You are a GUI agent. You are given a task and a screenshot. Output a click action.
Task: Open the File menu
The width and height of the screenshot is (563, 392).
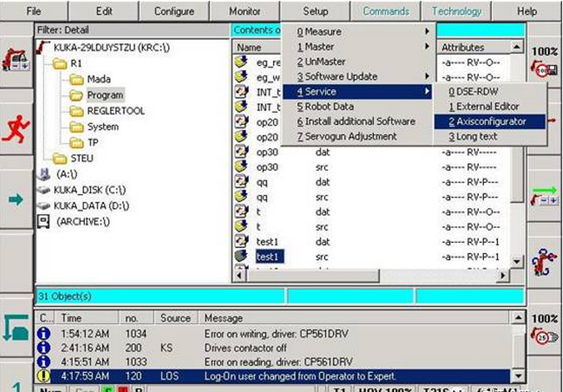pyautogui.click(x=34, y=11)
